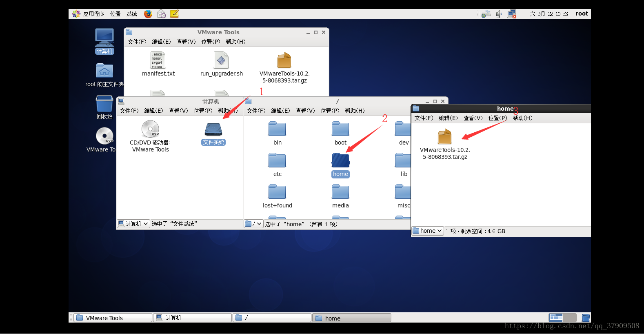Open the home location dropdown in status bar
This screenshot has width=644, height=334.
(x=427, y=231)
